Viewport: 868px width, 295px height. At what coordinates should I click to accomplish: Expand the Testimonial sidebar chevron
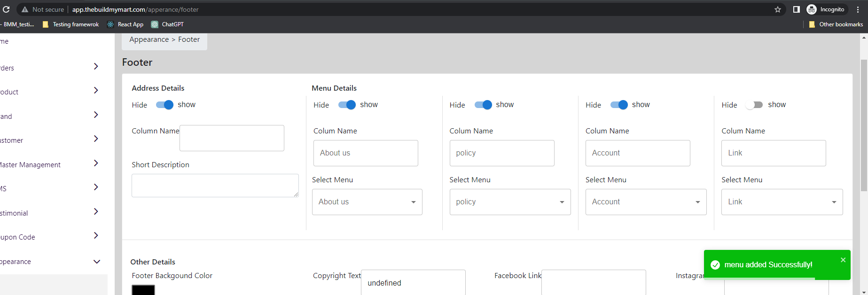pos(96,211)
